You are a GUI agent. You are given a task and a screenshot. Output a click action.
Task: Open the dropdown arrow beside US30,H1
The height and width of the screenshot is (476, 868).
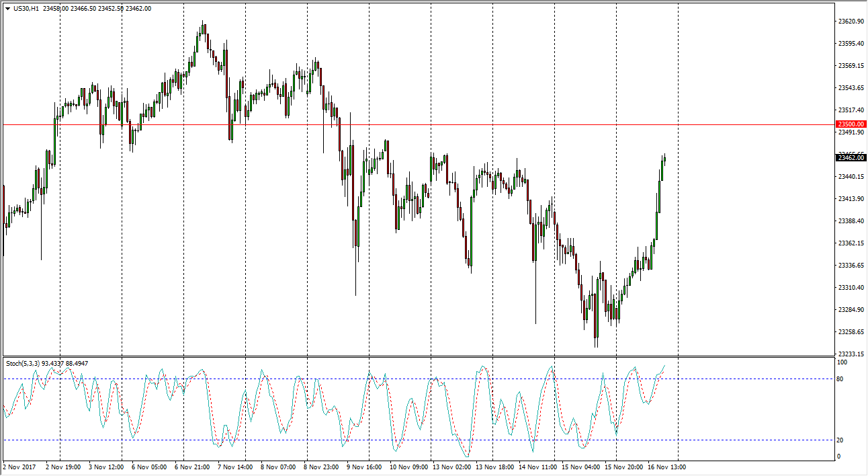point(7,8)
